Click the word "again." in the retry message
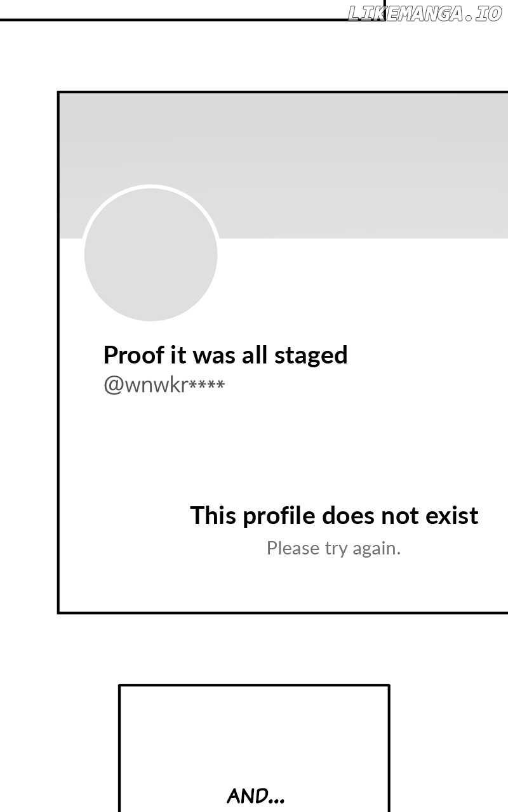The height and width of the screenshot is (812, 508). point(379,549)
